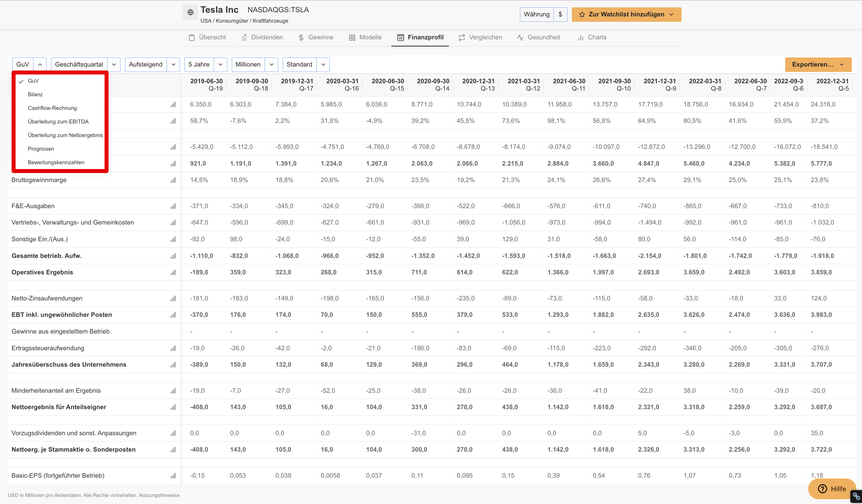
Task: Click chart icon for Sonstige Ein./(Aus.)
Action: tap(173, 239)
